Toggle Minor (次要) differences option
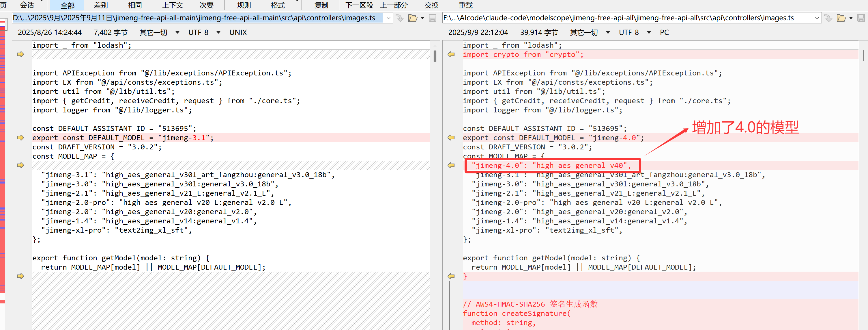This screenshot has height=330, width=868. [x=207, y=5]
